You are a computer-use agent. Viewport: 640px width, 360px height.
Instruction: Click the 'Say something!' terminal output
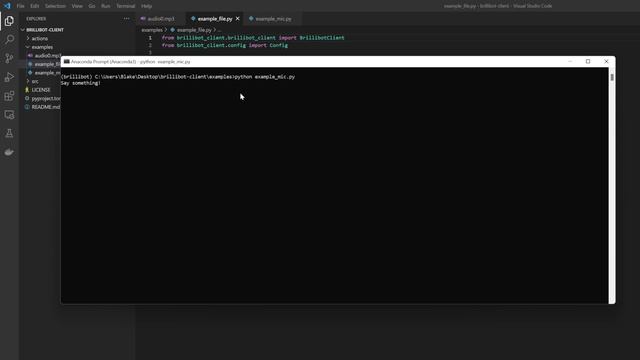pyautogui.click(x=80, y=83)
